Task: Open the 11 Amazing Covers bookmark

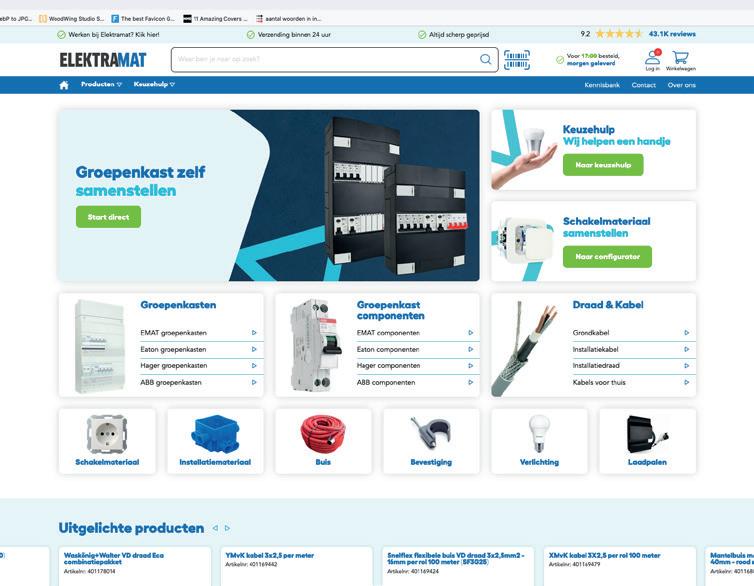Action: coord(215,19)
